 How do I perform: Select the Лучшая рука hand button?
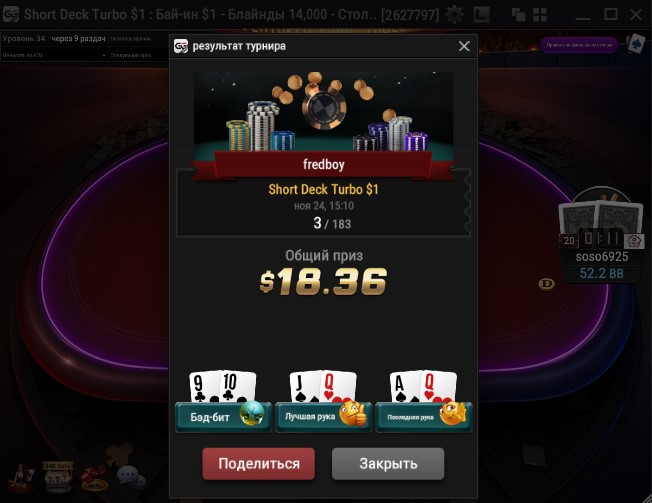pos(324,417)
